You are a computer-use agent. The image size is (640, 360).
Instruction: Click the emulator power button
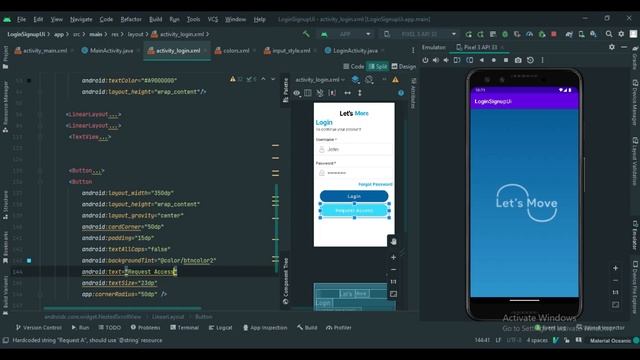coord(425,60)
